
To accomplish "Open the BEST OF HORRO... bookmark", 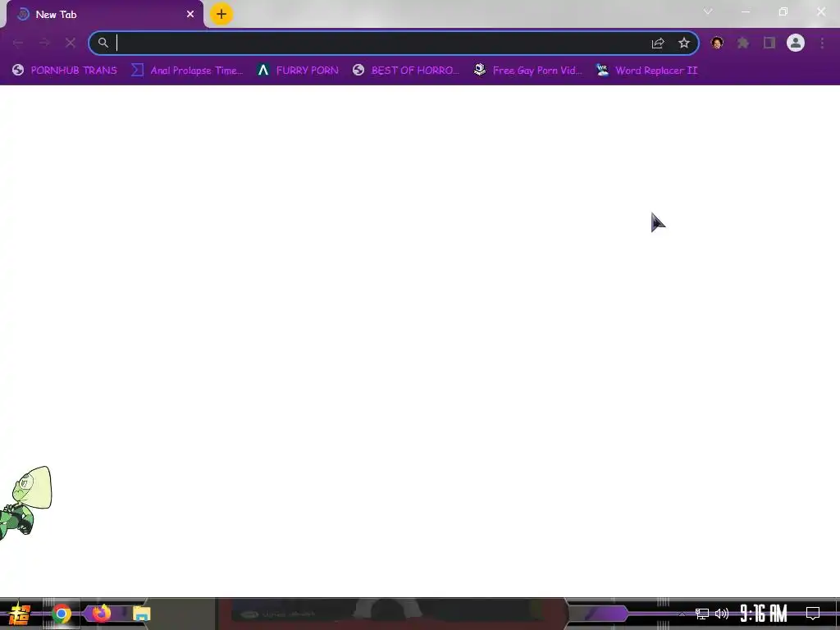I will pos(405,71).
